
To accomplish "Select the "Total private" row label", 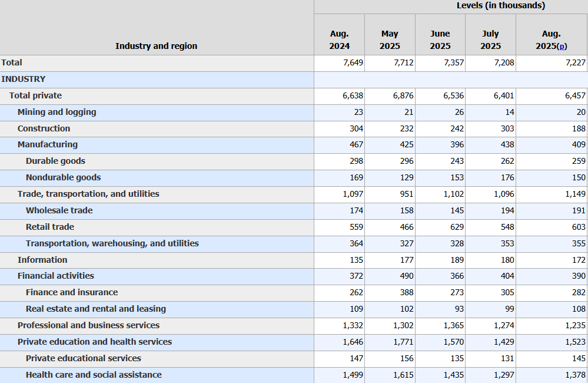I will click(x=35, y=95).
